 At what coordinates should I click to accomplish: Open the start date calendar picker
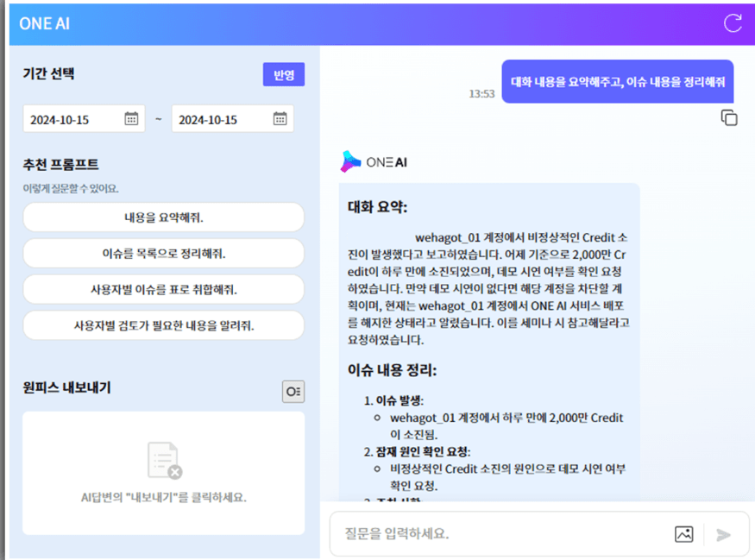pos(131,118)
